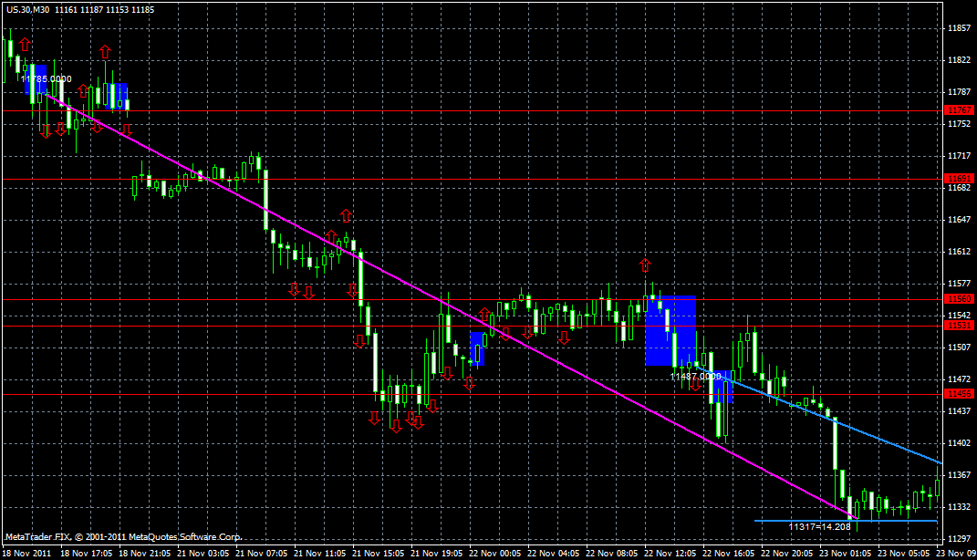Click the 11785.0000 price annotation near top-left
This screenshot has width=977, height=560.
tap(46, 78)
